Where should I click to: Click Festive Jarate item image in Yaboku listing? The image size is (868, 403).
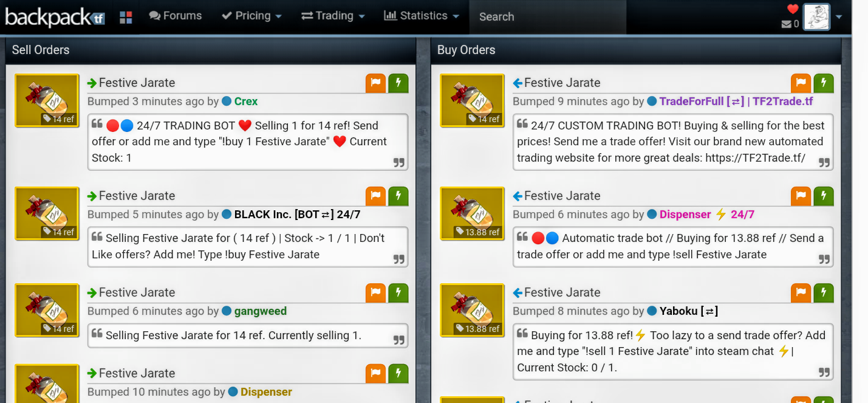coord(472,311)
